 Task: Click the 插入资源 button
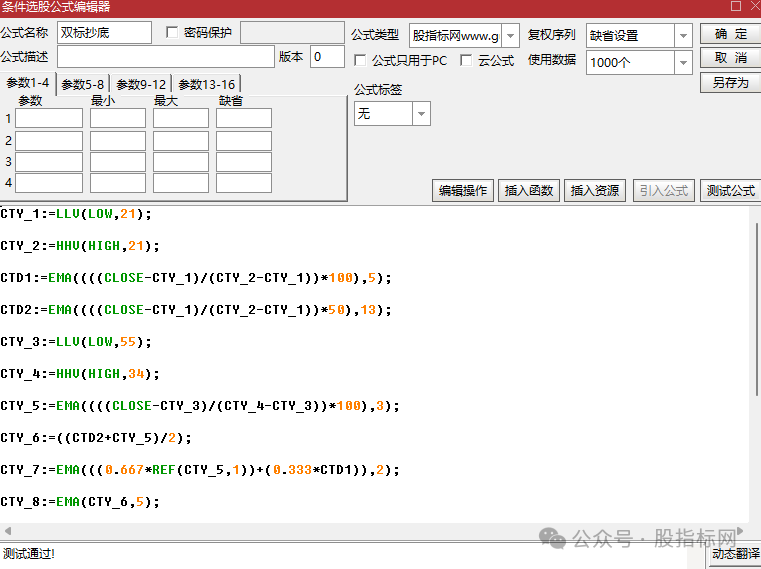595,190
